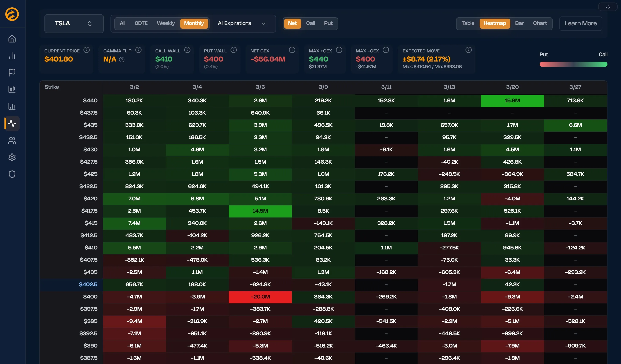This screenshot has width=621, height=364.
Task: Select the ODTE expiration filter
Action: point(141,23)
